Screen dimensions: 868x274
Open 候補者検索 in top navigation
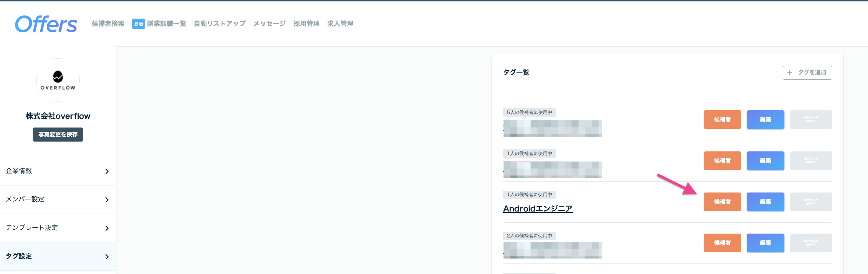(x=108, y=24)
